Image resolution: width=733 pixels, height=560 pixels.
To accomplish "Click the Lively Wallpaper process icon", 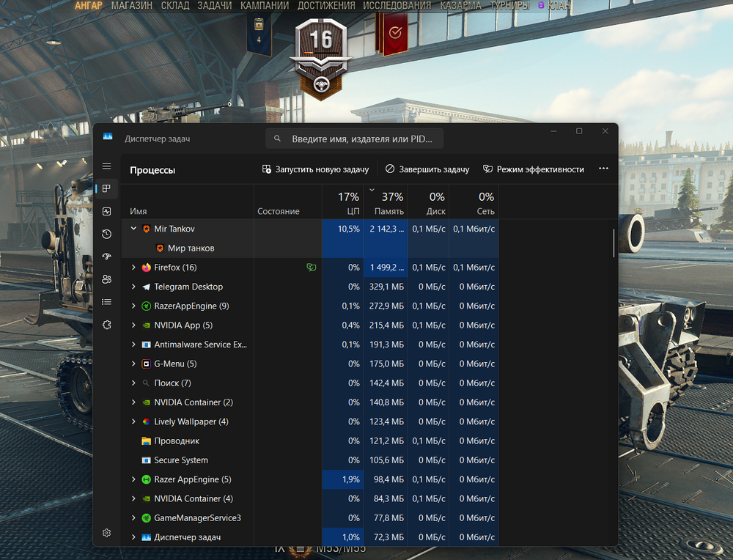I will pos(147,421).
